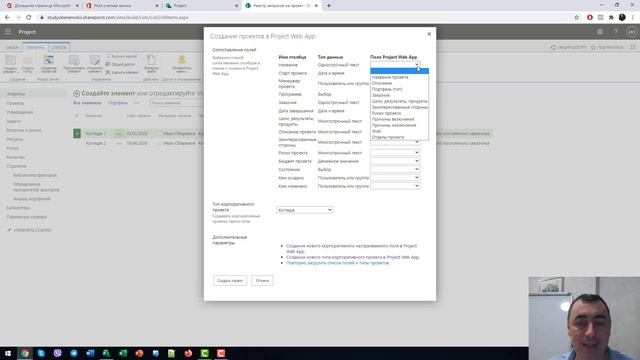This screenshot has height=360, width=640.
Task: Open the user account avatar in header
Action: coord(631,32)
